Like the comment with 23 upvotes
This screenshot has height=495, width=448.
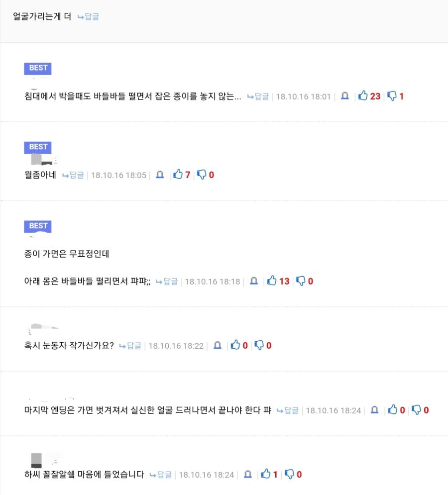tap(363, 96)
